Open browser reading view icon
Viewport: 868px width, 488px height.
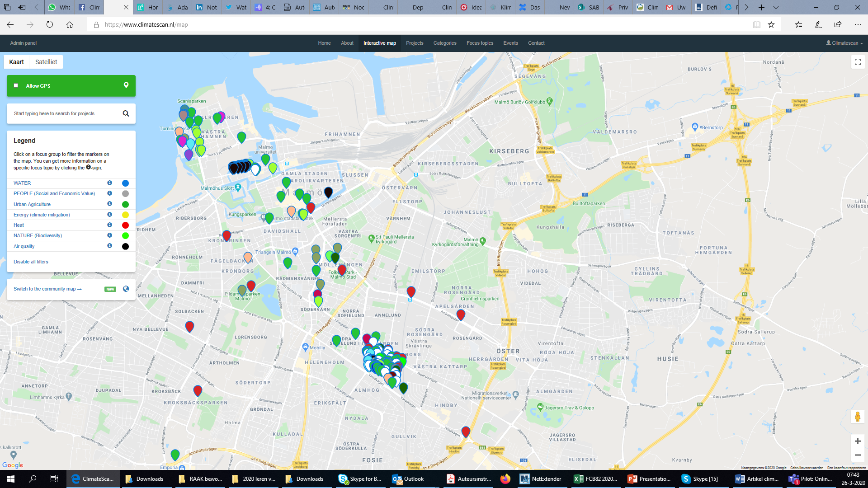click(756, 24)
